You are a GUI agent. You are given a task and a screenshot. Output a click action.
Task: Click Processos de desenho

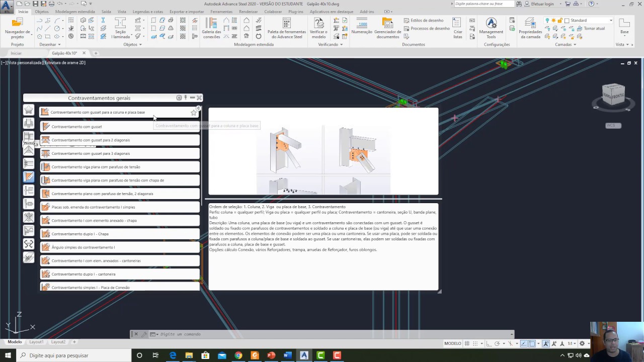(x=426, y=29)
